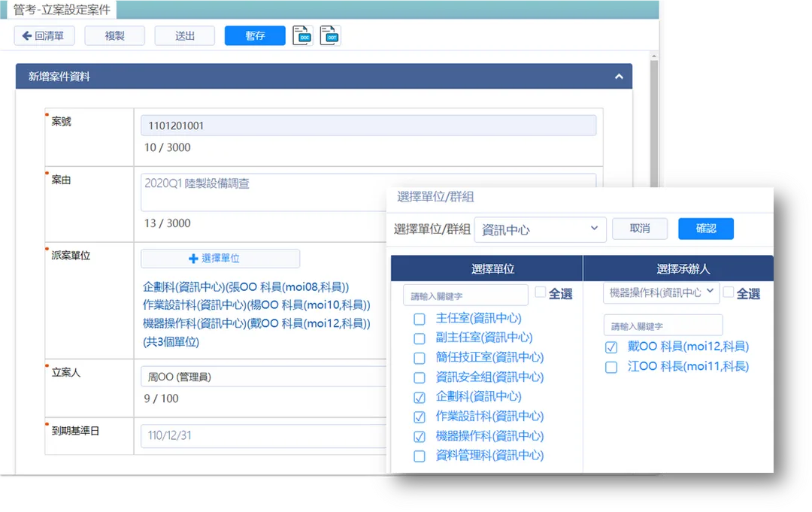The height and width of the screenshot is (512, 812).
Task: Collapse the 新增案件資料 panel chevron
Action: tap(619, 77)
